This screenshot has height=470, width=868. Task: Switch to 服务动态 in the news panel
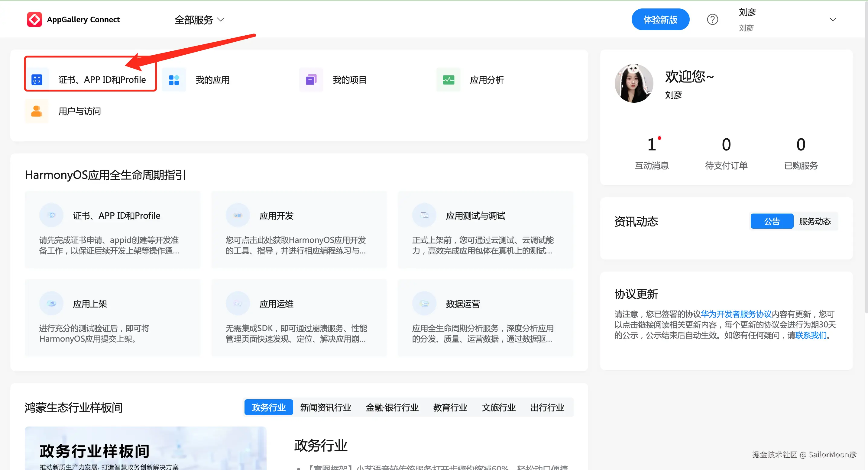pyautogui.click(x=815, y=221)
